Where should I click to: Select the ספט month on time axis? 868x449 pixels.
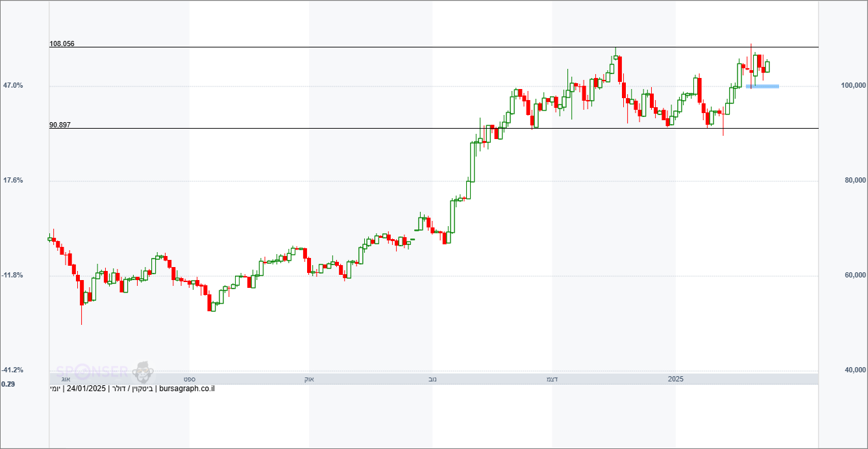(x=190, y=379)
